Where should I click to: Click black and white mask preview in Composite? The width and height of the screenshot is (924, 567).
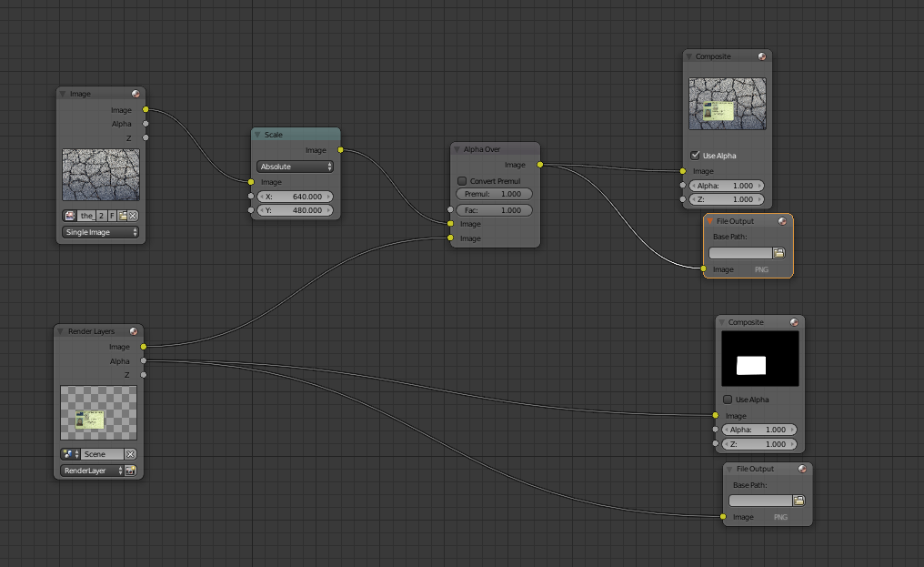coord(760,359)
